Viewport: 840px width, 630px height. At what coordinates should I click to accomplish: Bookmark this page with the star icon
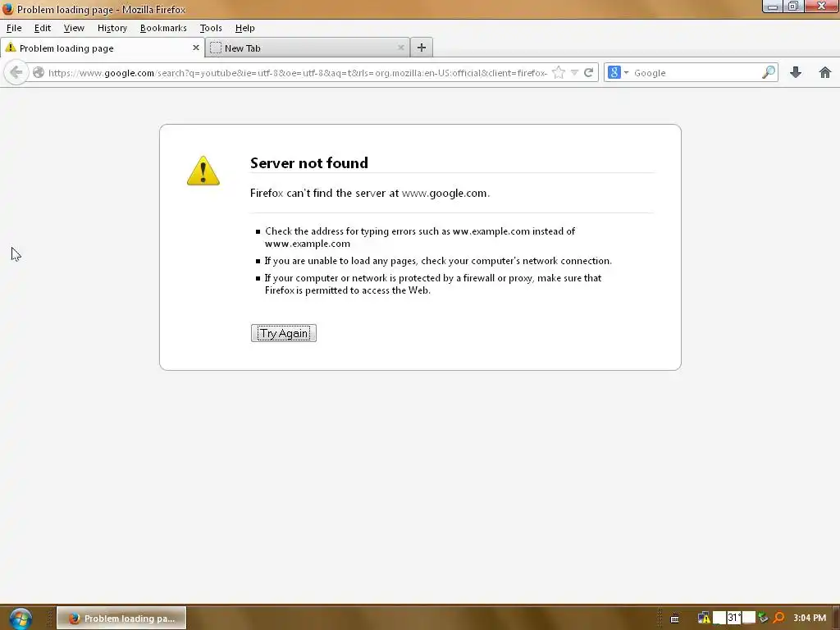(558, 72)
